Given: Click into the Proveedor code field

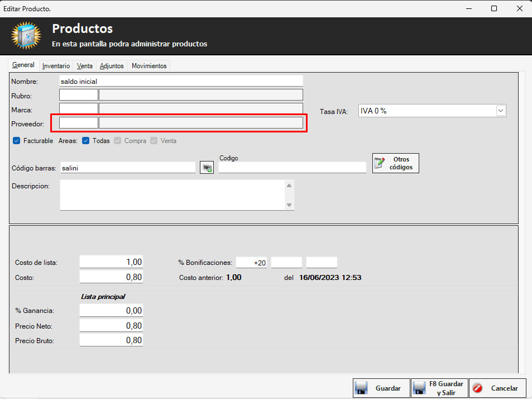Looking at the screenshot, I should tap(79, 123).
